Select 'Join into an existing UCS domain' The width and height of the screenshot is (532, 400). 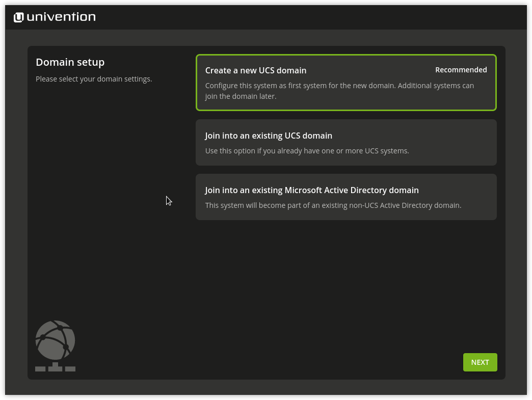(x=346, y=142)
